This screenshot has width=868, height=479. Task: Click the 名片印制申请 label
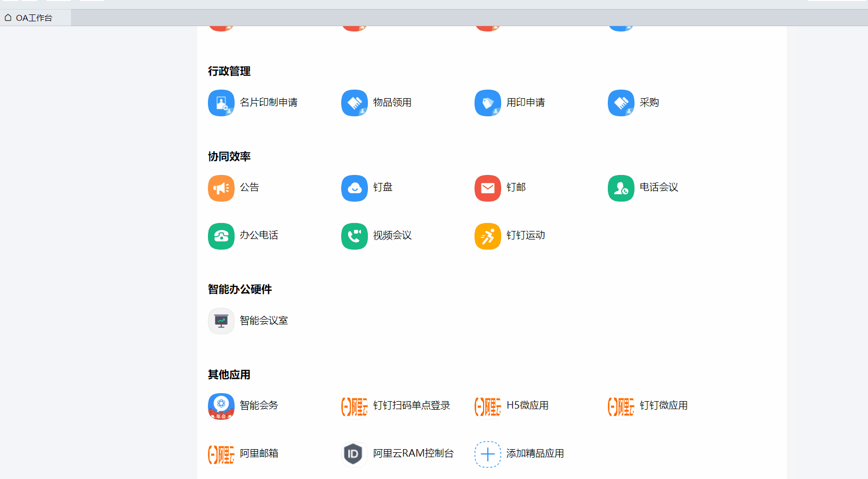pyautogui.click(x=269, y=102)
